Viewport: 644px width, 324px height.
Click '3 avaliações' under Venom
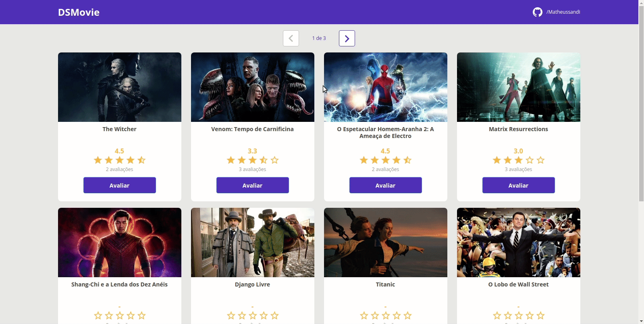coord(253,169)
